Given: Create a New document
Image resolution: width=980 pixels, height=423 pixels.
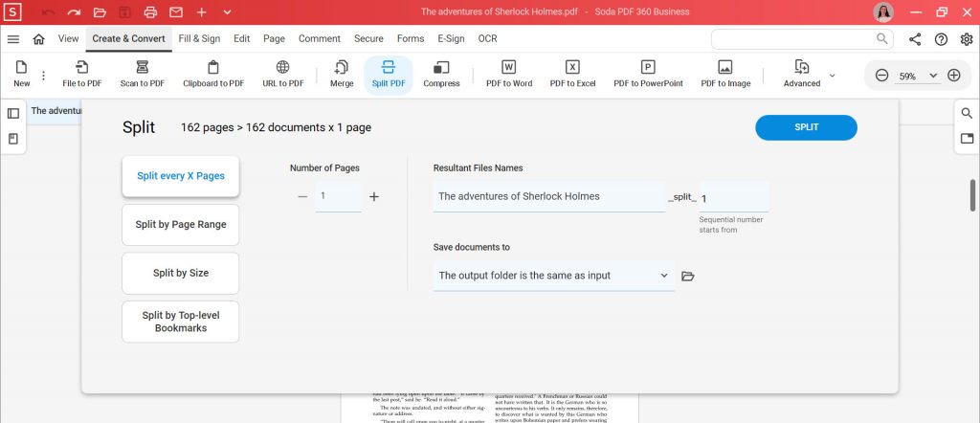Looking at the screenshot, I should coord(21,74).
